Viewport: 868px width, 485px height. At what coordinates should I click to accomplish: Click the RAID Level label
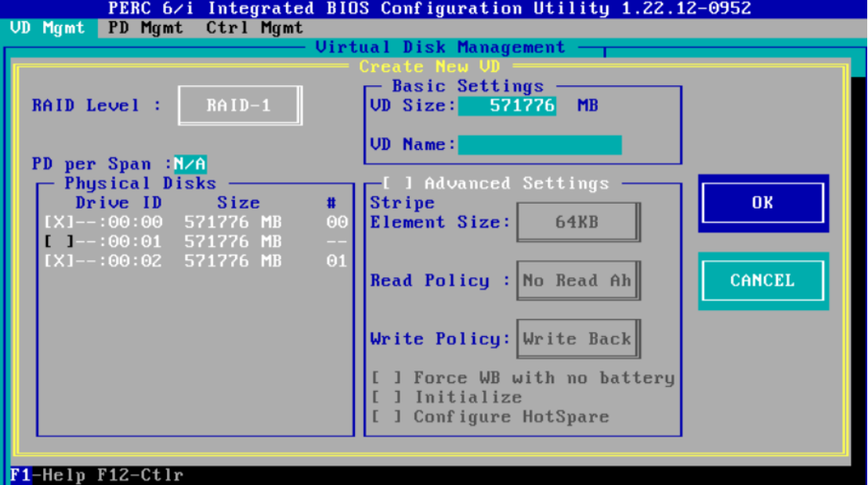point(97,105)
